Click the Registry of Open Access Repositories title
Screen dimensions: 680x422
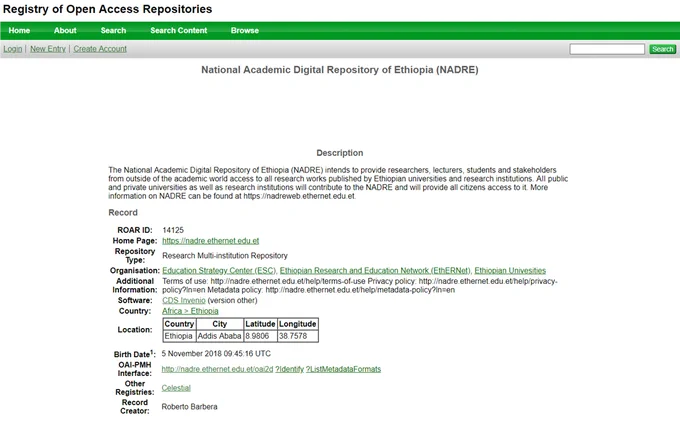[x=107, y=9]
